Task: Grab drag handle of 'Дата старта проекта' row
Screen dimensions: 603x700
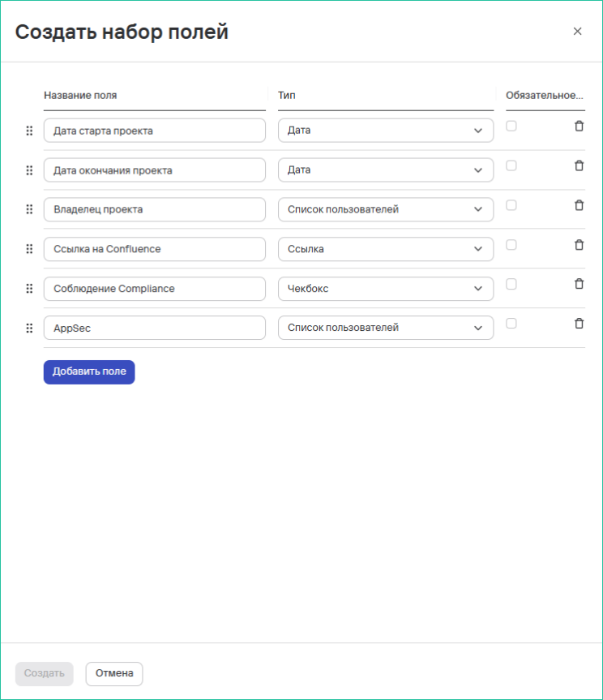Action: tap(29, 131)
